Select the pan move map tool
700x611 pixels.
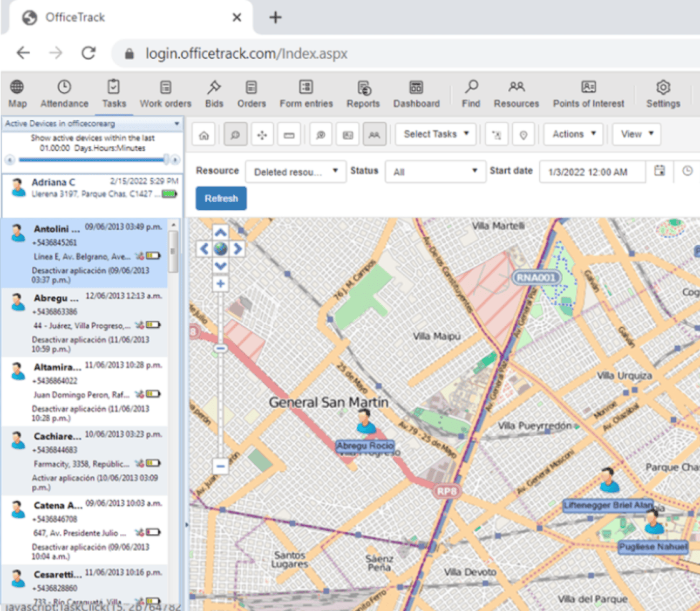tap(262, 135)
